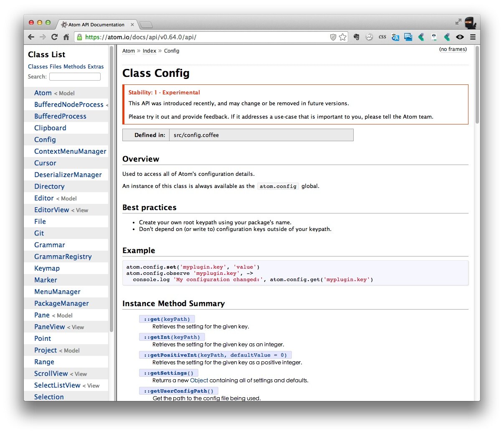Click the ninja profile avatar

[x=470, y=23]
